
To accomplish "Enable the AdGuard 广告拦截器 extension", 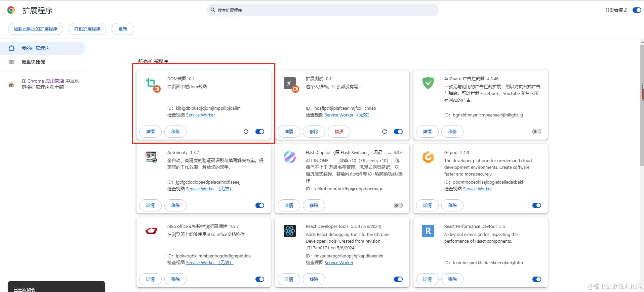I will click(x=537, y=132).
